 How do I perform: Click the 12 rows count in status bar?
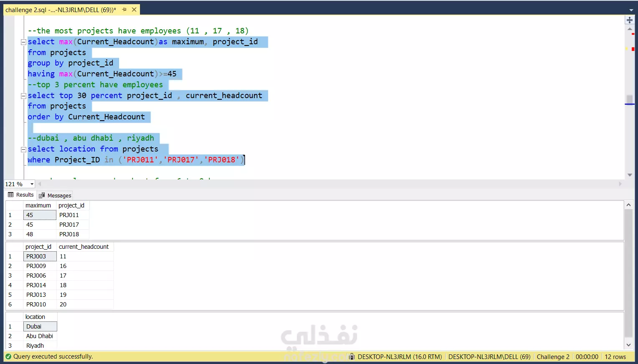point(615,357)
